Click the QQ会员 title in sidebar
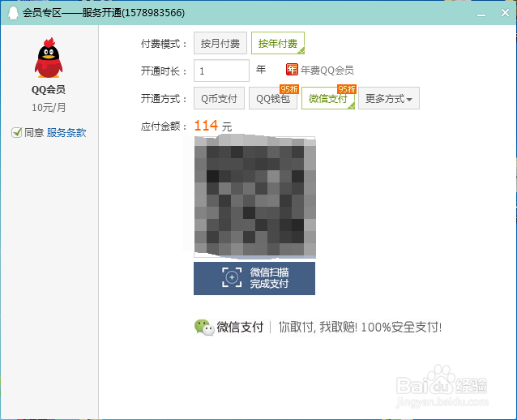The height and width of the screenshot is (420, 517). [49, 90]
